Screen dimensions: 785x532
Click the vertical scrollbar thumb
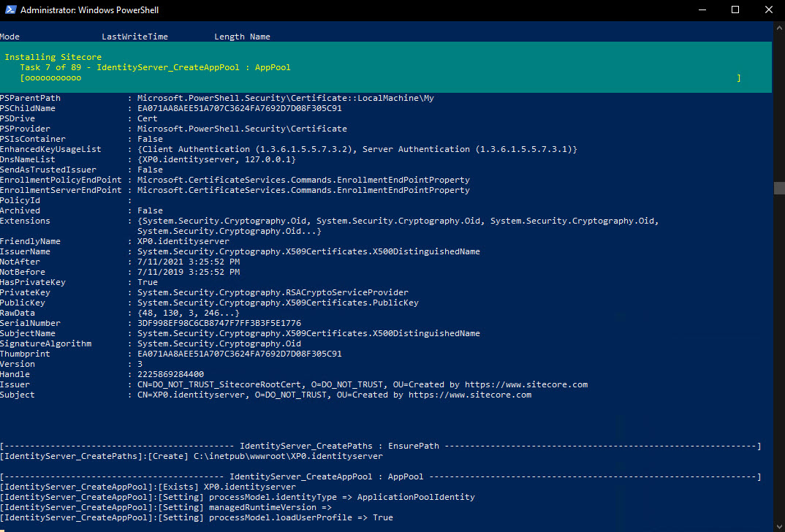[x=779, y=189]
